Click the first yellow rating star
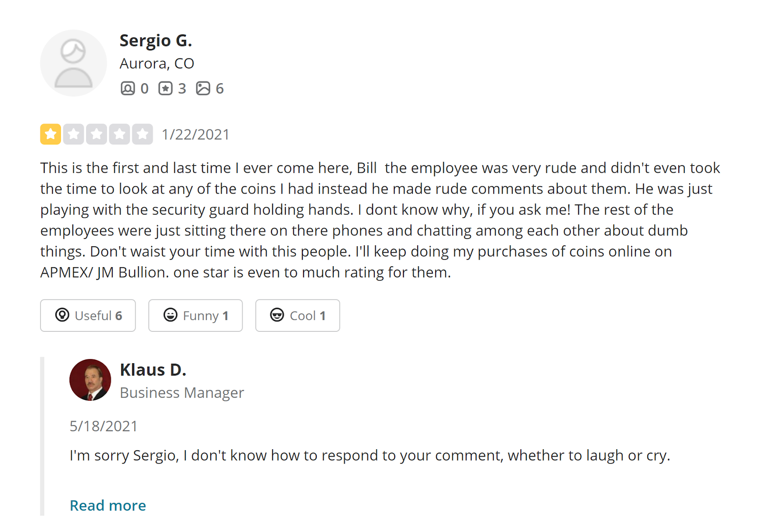 tap(50, 134)
